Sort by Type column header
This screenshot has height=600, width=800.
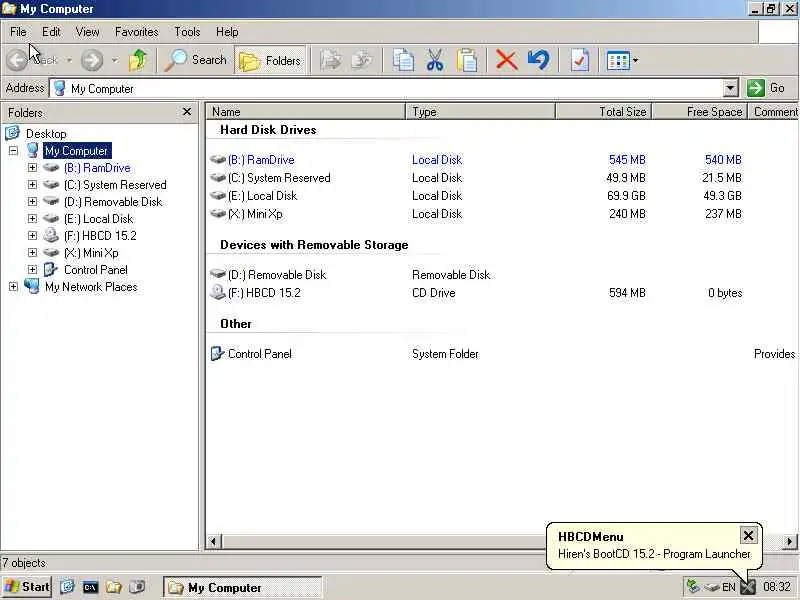[480, 111]
